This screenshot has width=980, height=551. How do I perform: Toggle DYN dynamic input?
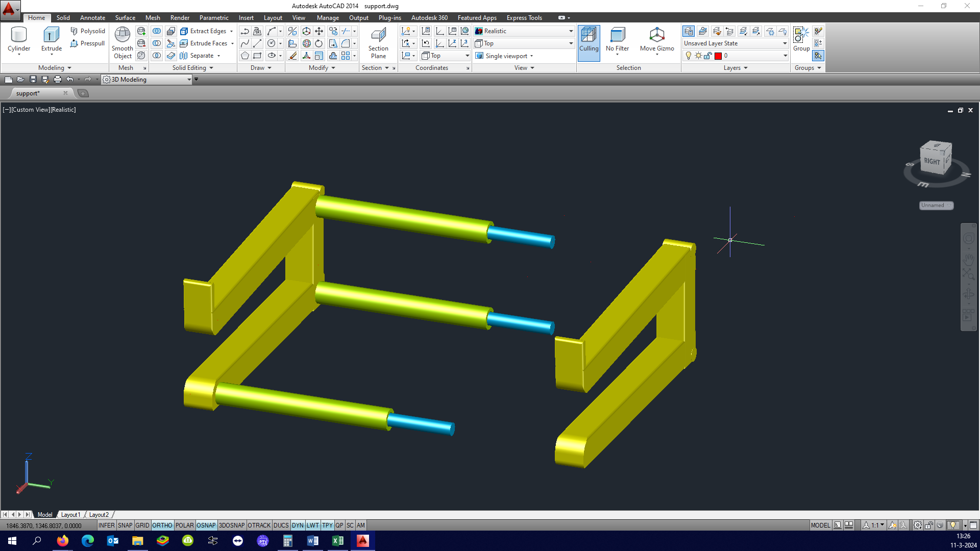(298, 525)
